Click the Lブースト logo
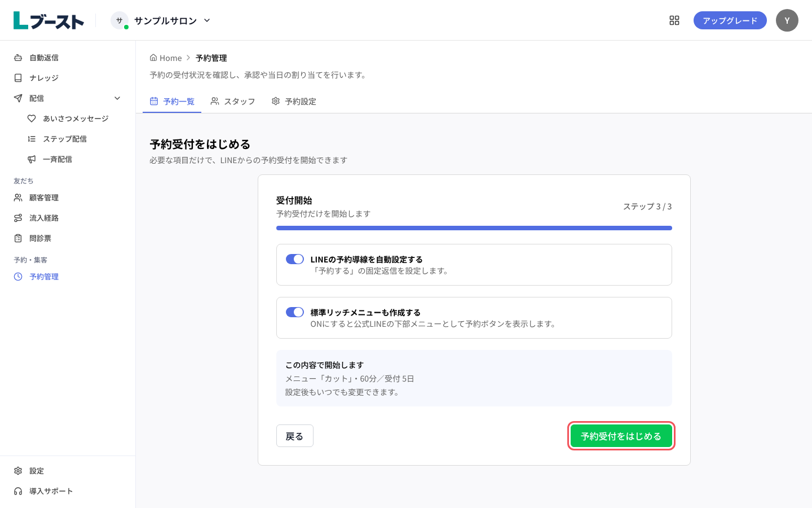 pos(48,20)
